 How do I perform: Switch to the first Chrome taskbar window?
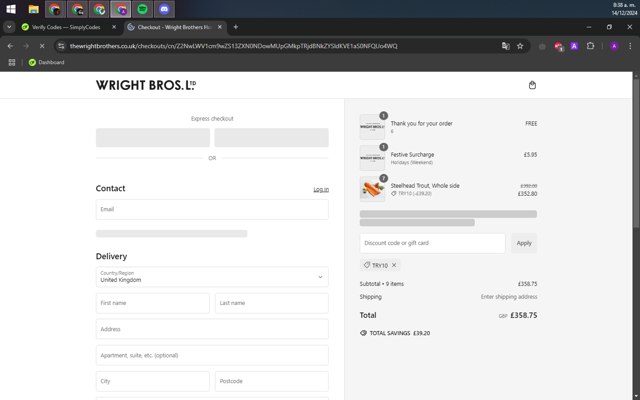point(55,9)
